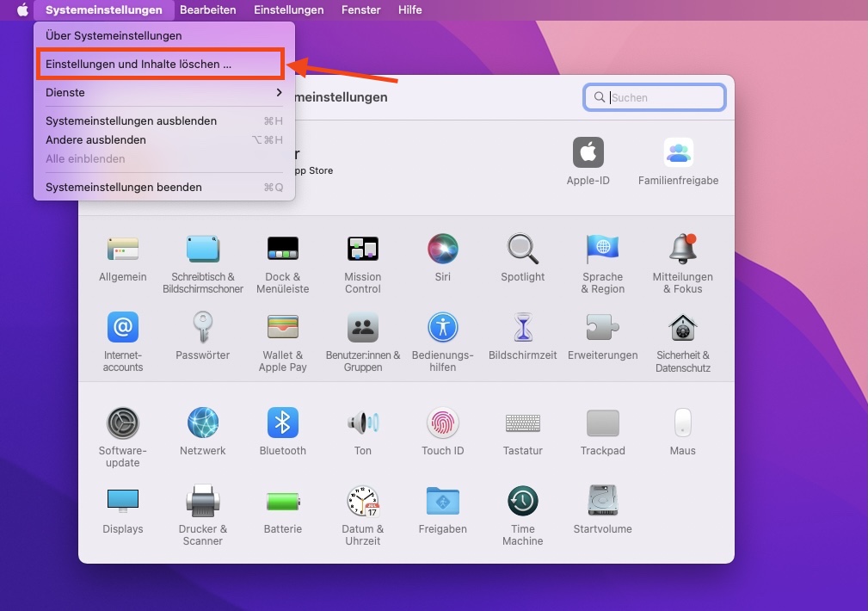Expand the Dienste submenu
This screenshot has height=611, width=868.
click(x=163, y=92)
